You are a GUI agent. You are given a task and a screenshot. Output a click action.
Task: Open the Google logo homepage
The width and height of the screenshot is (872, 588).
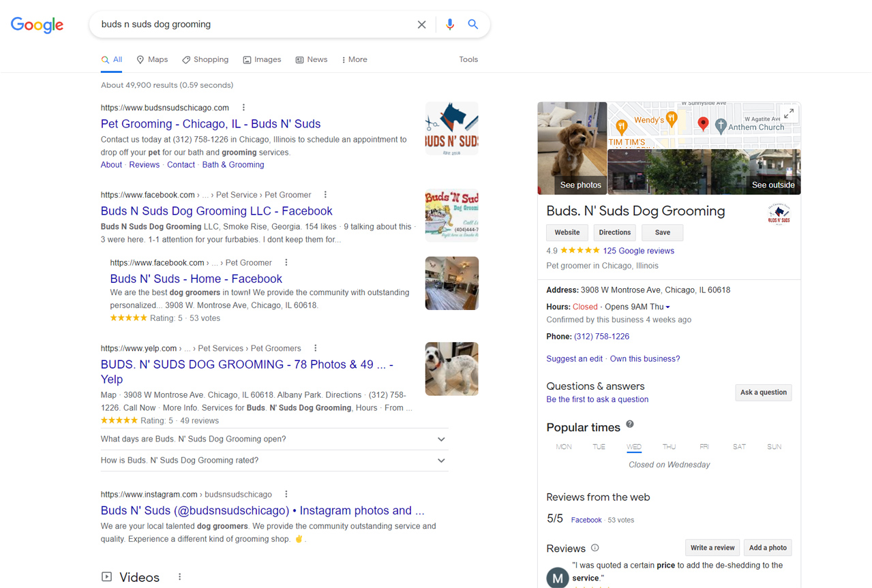pos(37,25)
